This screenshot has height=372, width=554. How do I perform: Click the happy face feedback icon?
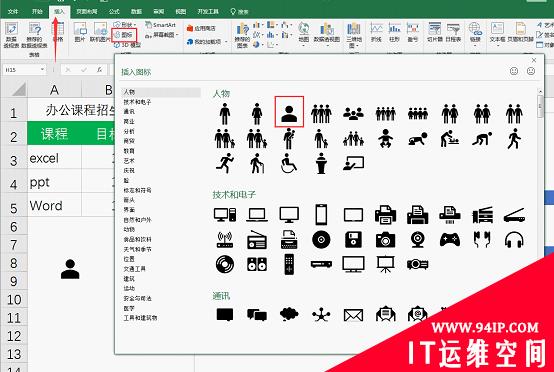[x=514, y=71]
